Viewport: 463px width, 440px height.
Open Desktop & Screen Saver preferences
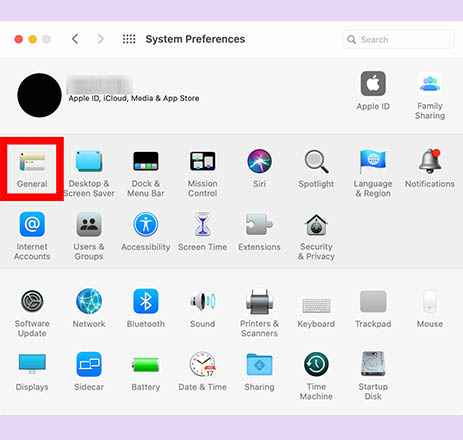click(89, 174)
